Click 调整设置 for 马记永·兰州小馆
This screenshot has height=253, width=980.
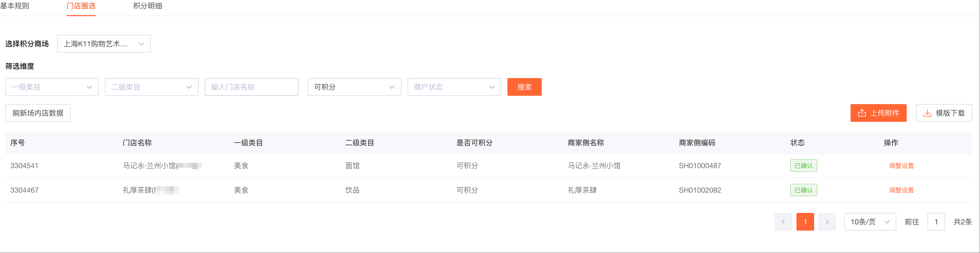pos(901,166)
